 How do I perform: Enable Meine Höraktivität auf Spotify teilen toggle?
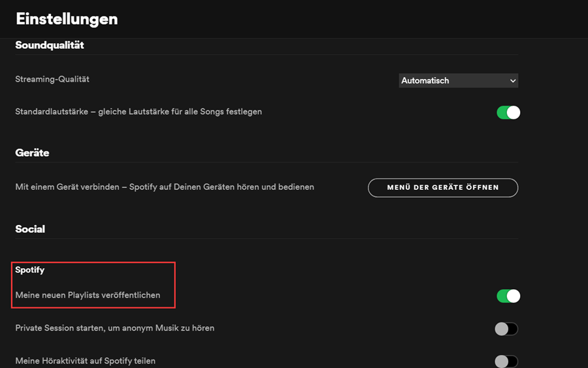506,361
